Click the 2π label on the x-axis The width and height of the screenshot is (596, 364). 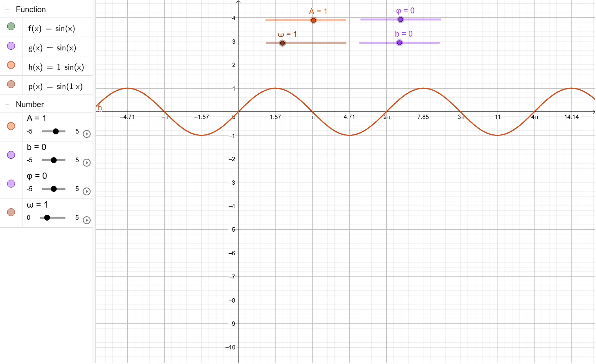tap(387, 117)
